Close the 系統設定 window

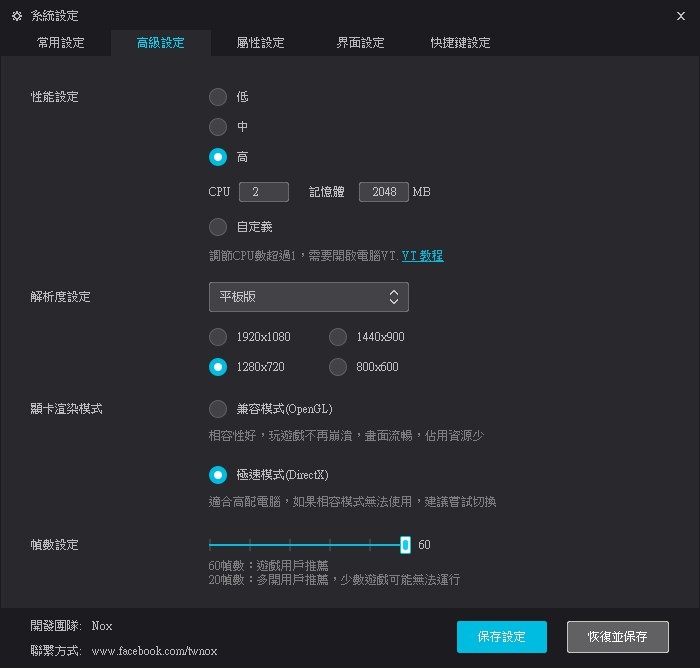click(681, 16)
